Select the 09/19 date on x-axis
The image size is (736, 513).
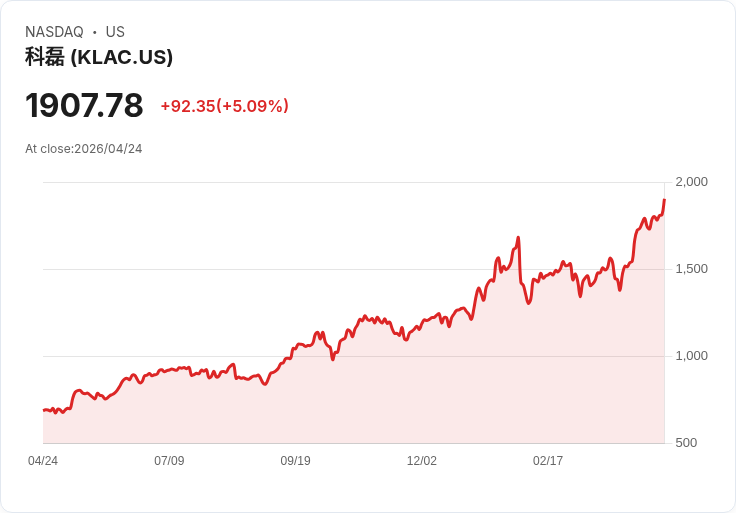[295, 461]
